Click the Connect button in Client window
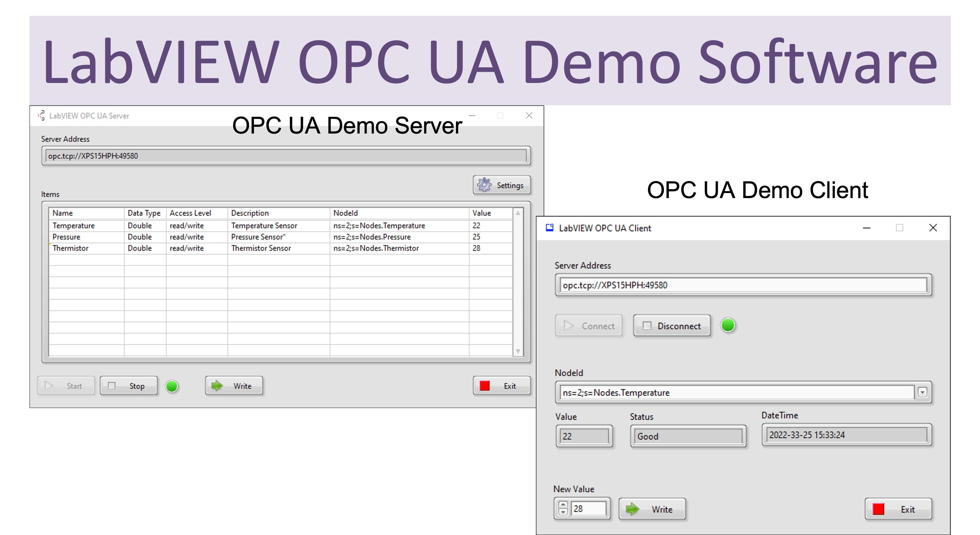 click(x=589, y=325)
